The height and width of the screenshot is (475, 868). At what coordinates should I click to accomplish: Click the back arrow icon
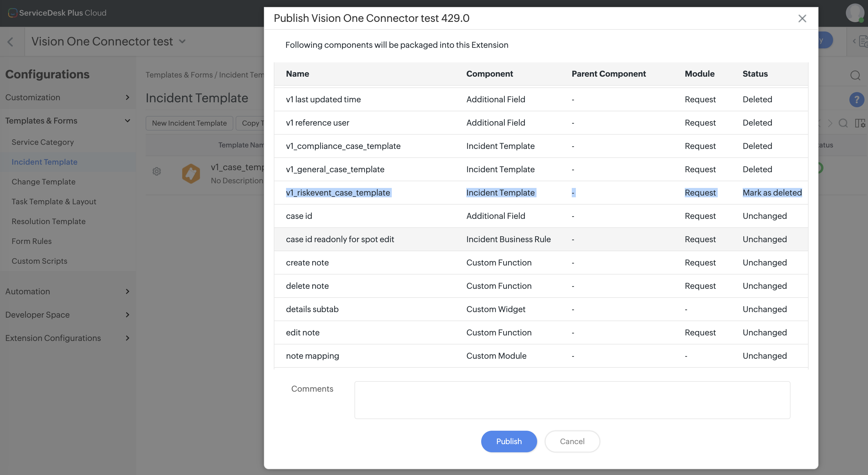click(10, 42)
